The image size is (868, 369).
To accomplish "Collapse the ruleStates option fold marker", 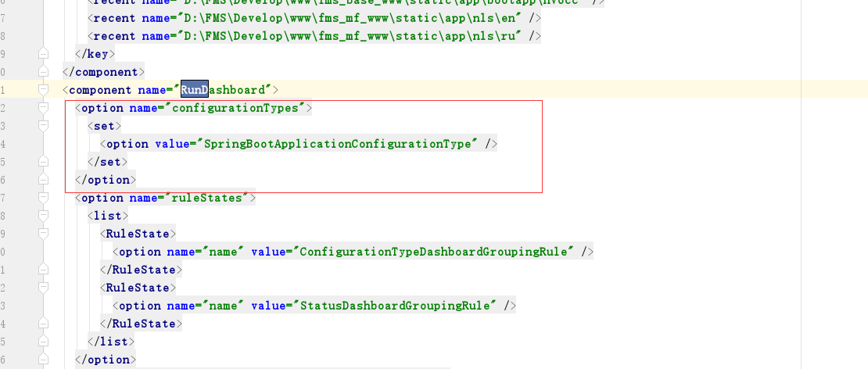I will (43, 198).
